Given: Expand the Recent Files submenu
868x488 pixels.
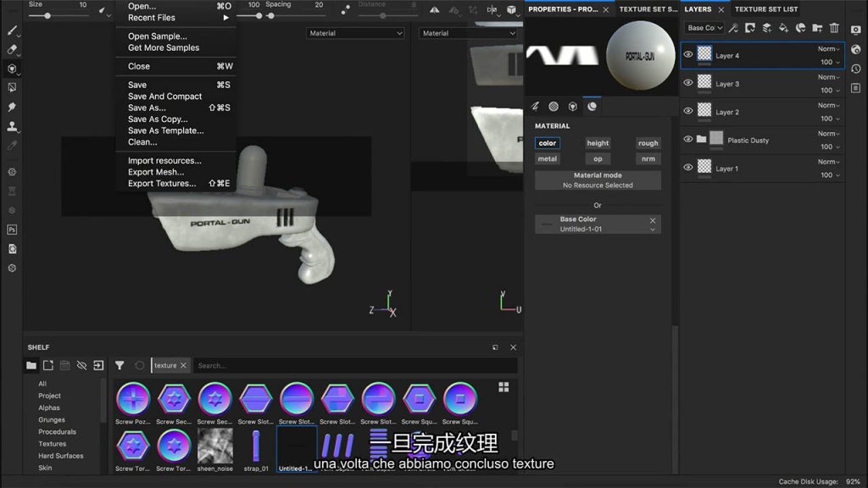Looking at the screenshot, I should (x=176, y=18).
